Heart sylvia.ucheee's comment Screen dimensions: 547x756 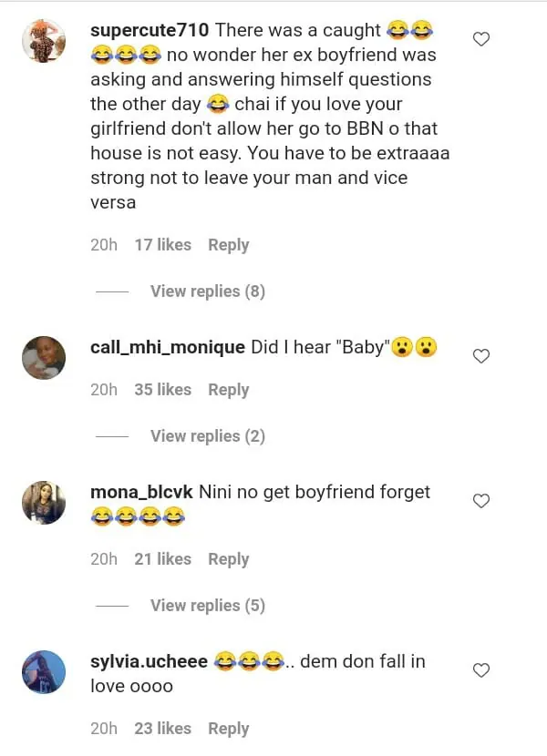pos(481,669)
